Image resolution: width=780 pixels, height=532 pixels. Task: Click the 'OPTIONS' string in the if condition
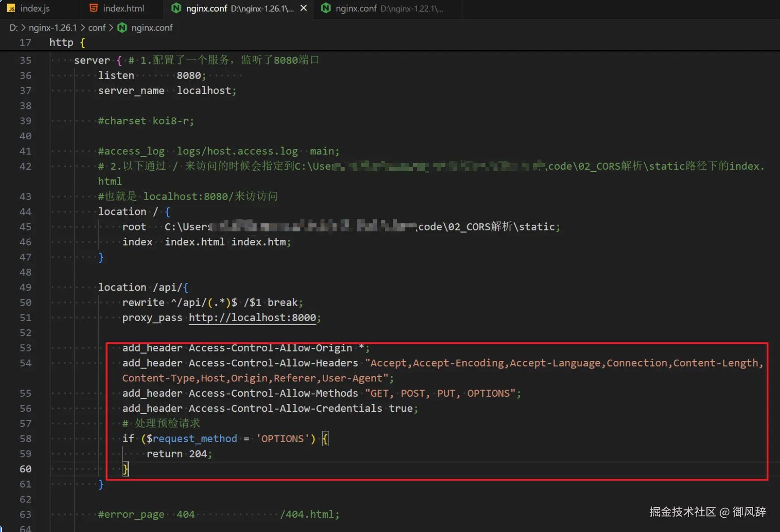point(282,439)
